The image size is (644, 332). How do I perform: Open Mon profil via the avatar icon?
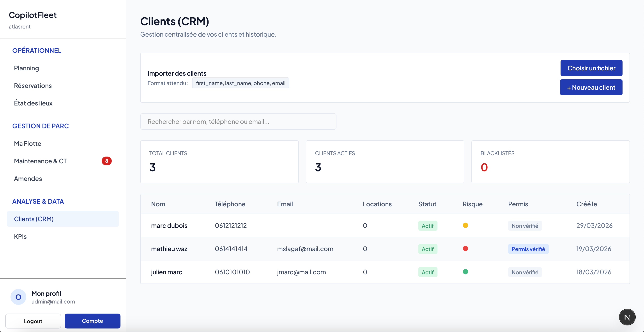pos(18,297)
